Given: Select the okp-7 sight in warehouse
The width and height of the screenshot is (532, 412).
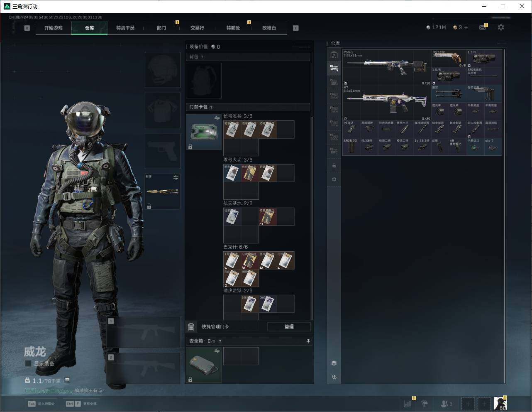Looking at the screenshot, I should (x=493, y=147).
